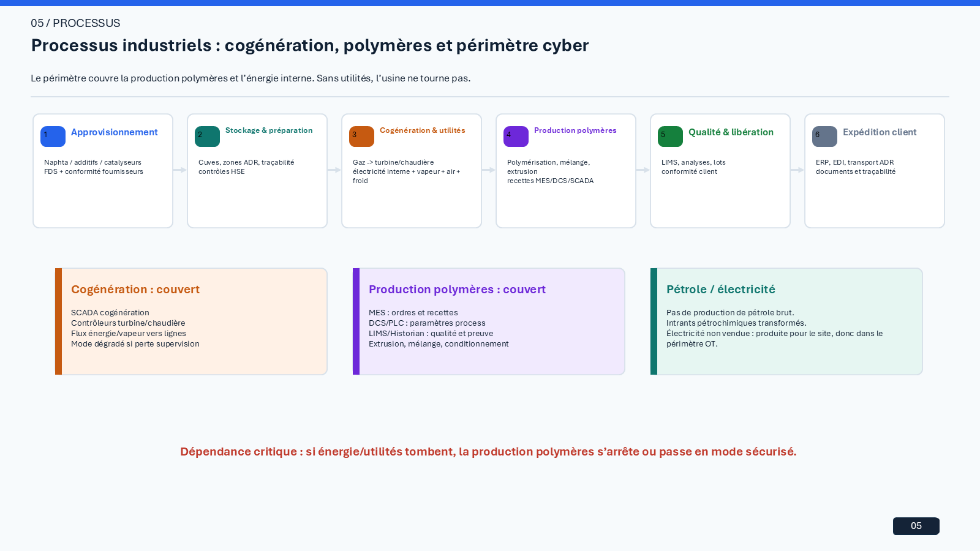Click text ERP, EDI, transport ADR
980x551 pixels.
pyautogui.click(x=855, y=162)
